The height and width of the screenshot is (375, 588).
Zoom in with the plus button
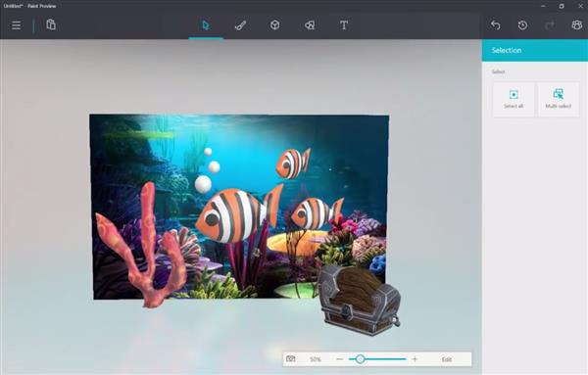(x=415, y=359)
